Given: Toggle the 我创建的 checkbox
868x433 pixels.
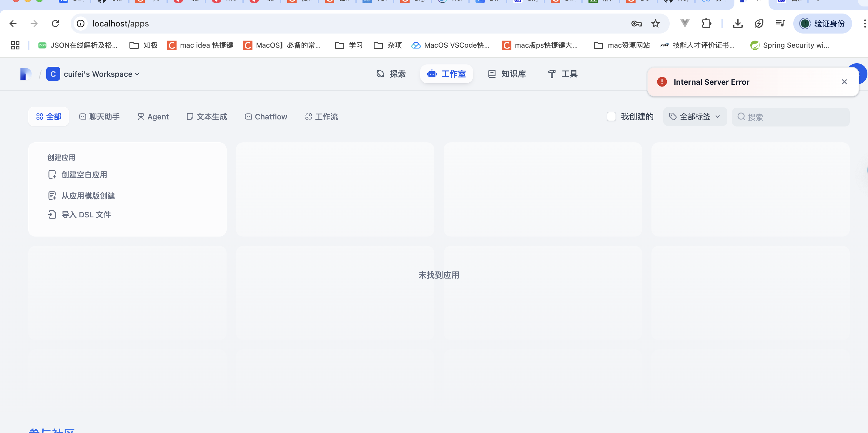Looking at the screenshot, I should 611,116.
